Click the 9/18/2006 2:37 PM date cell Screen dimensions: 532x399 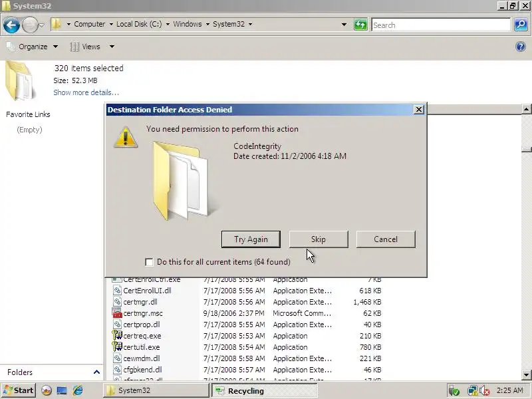coord(234,313)
